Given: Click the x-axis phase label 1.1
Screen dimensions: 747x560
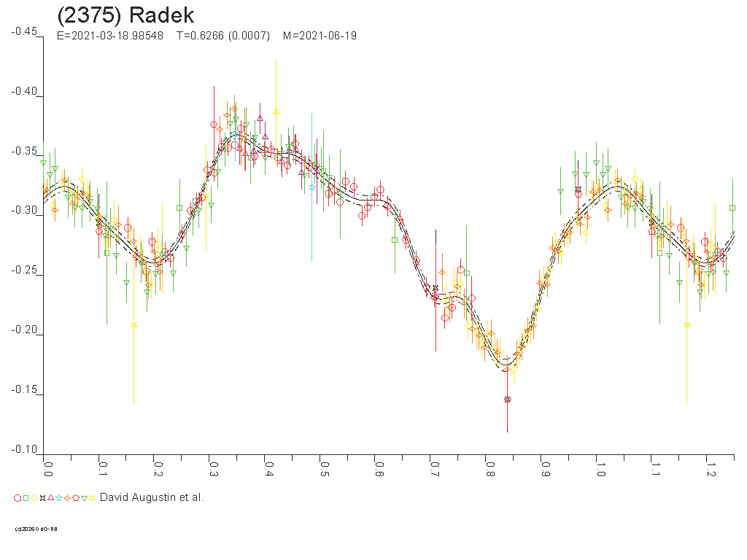Looking at the screenshot, I should point(656,470).
